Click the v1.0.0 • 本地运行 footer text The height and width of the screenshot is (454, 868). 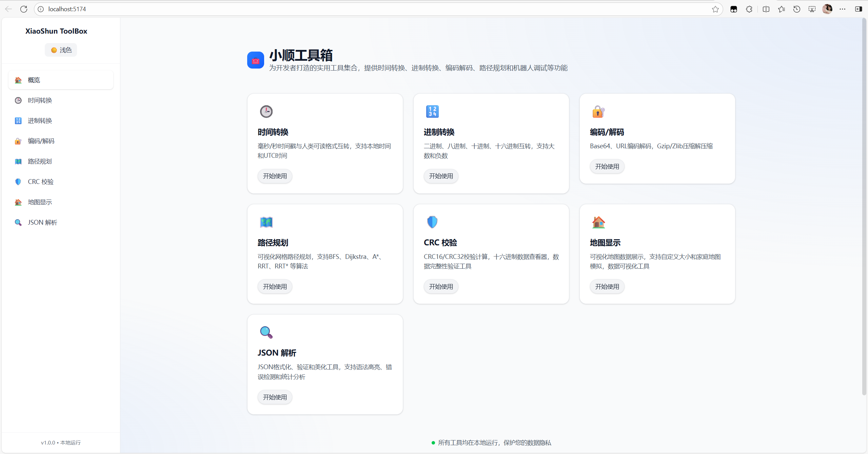(61, 443)
